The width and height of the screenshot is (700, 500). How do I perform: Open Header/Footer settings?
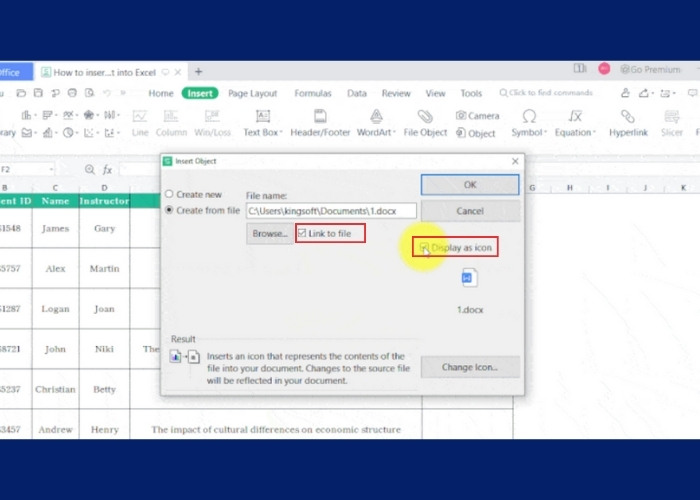tap(320, 123)
